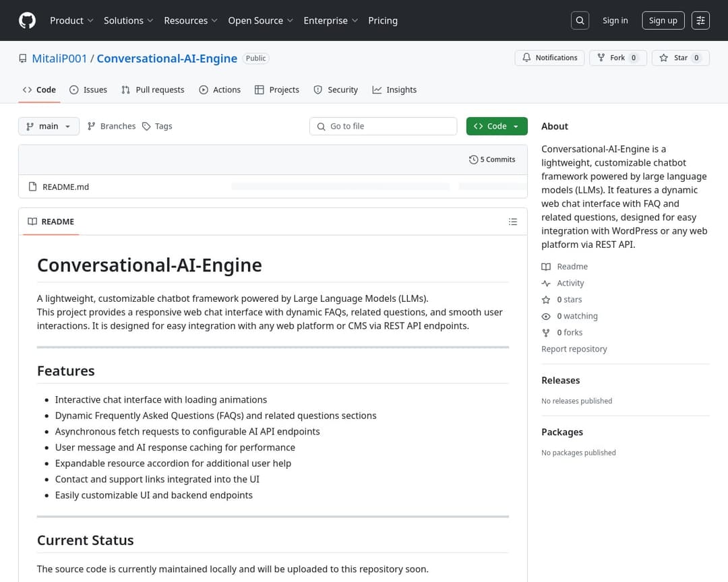Open the Conversational-AI-Engine repo title link
728x582 pixels.
[x=166, y=59]
